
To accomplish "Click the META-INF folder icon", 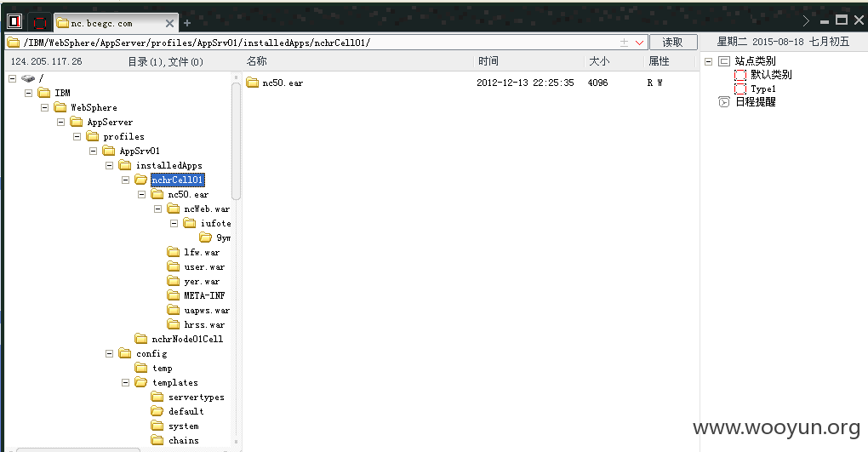I will coord(174,295).
